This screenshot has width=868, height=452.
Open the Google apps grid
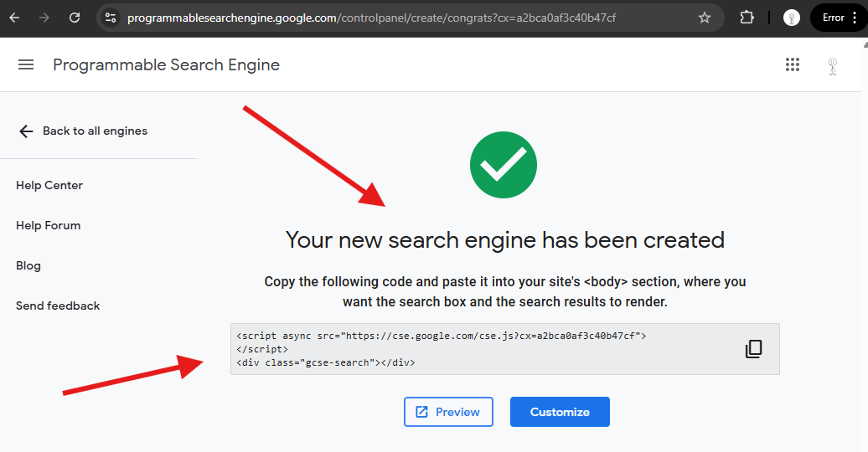click(x=792, y=64)
